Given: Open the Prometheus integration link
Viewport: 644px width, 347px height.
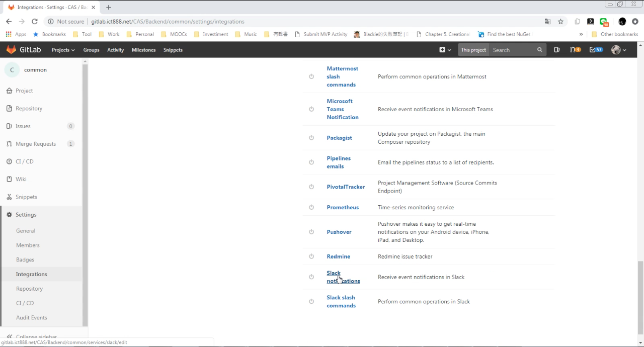Looking at the screenshot, I should point(343,207).
